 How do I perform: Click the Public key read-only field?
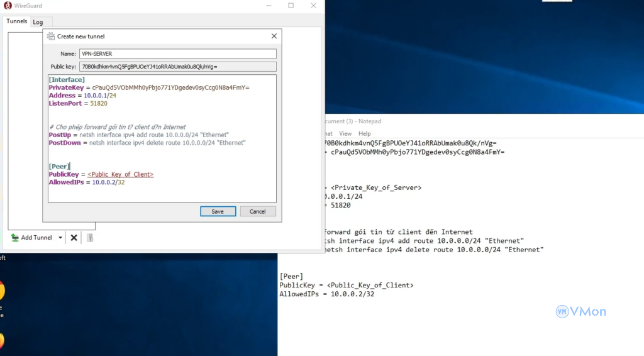coord(177,67)
